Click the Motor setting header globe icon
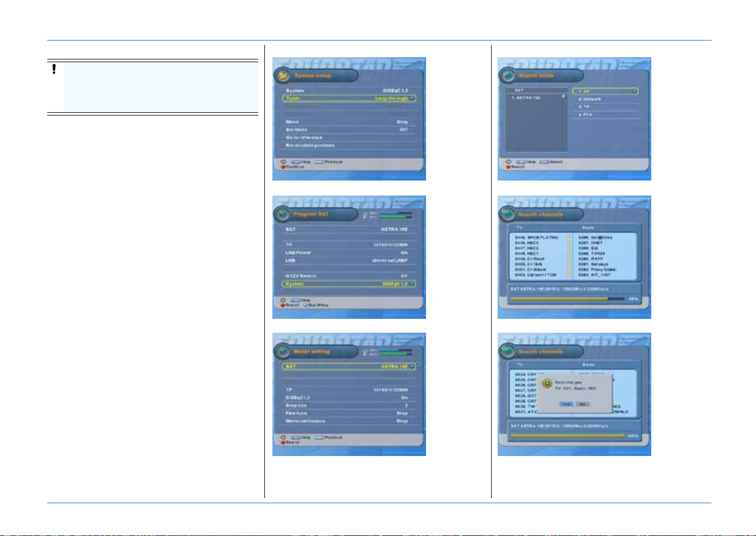 [283, 351]
